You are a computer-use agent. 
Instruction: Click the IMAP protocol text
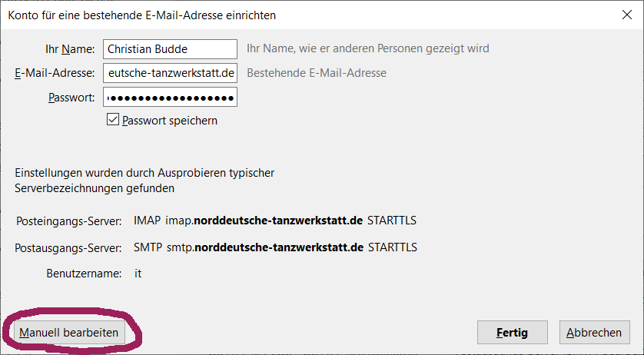[x=147, y=221]
